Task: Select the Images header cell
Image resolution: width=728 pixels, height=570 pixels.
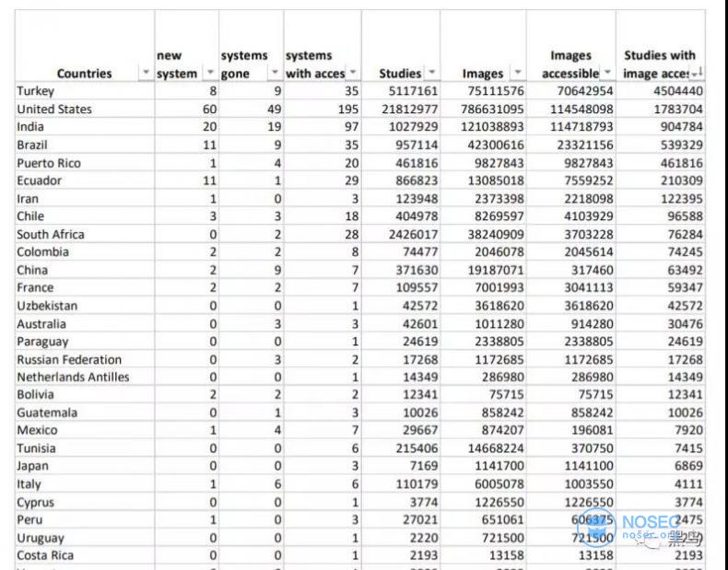Action: tap(483, 46)
